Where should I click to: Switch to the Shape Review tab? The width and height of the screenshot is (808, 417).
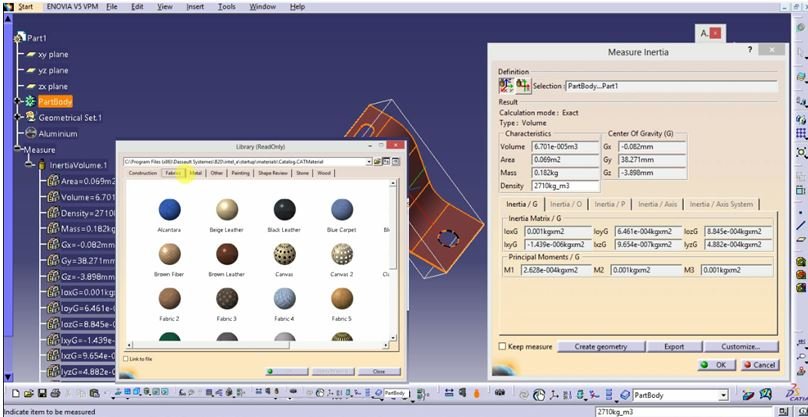(x=273, y=173)
